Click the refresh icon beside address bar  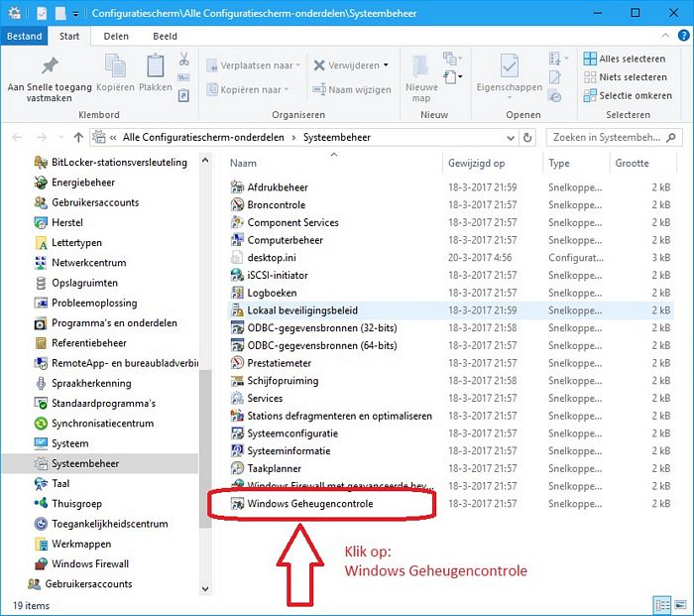click(x=527, y=138)
